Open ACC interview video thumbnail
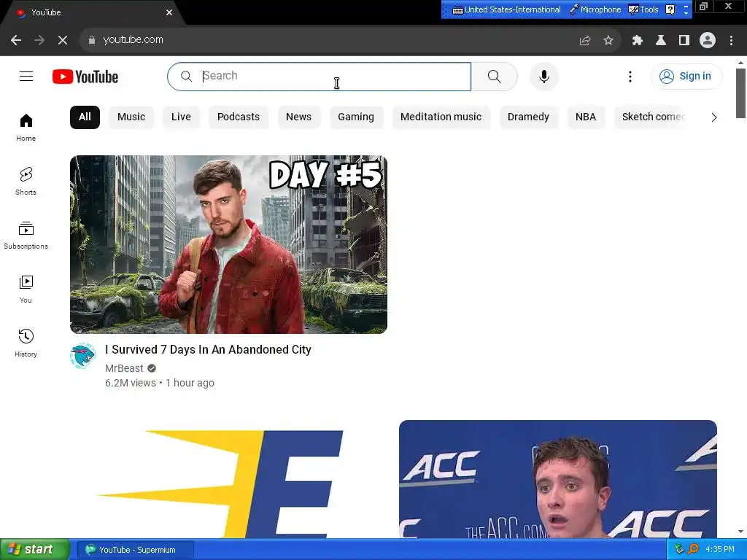The image size is (747, 560). point(558,479)
